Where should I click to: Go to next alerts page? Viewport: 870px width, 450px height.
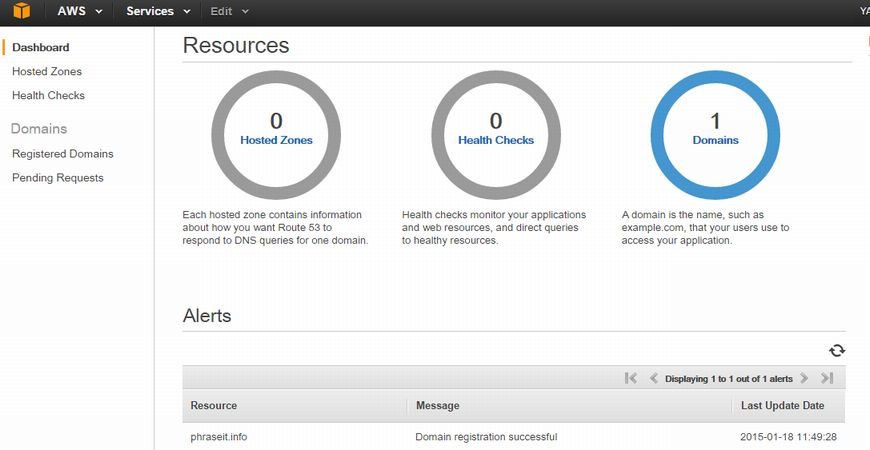[x=804, y=379]
